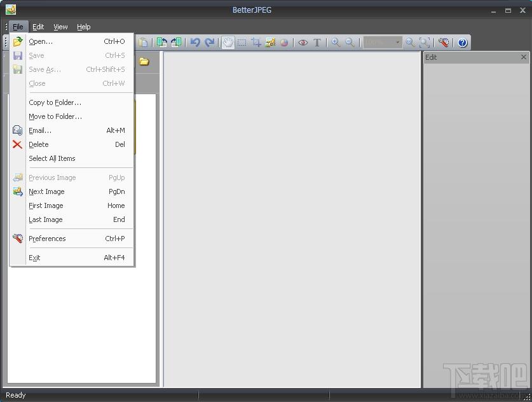Choose Save As... from the File menu
The image size is (532, 402).
click(x=72, y=69)
